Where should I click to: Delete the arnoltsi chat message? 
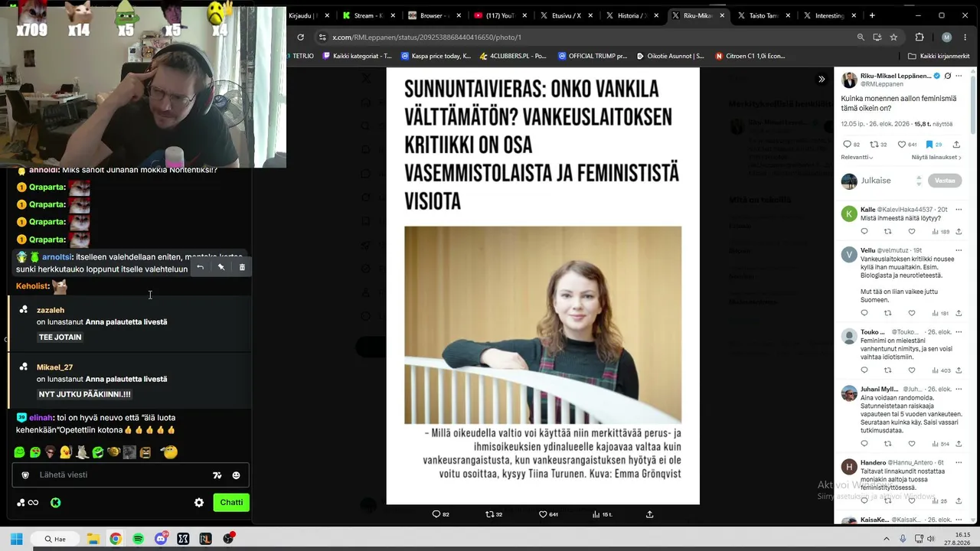tap(242, 267)
